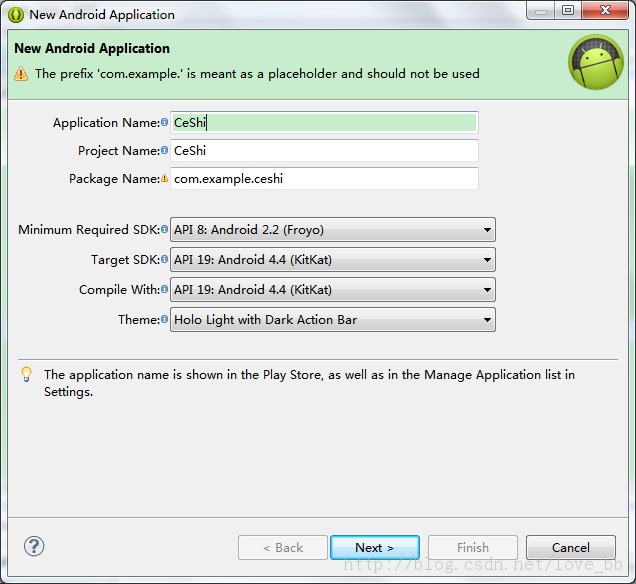Click the yellow warning triangle in header

21,74
